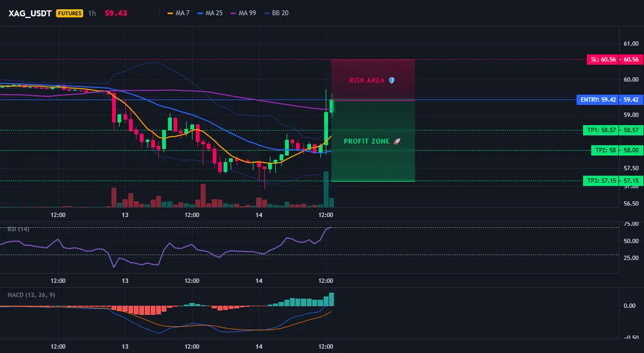Click date 14 on the price chart time axis
This screenshot has height=353, width=644.
click(259, 215)
